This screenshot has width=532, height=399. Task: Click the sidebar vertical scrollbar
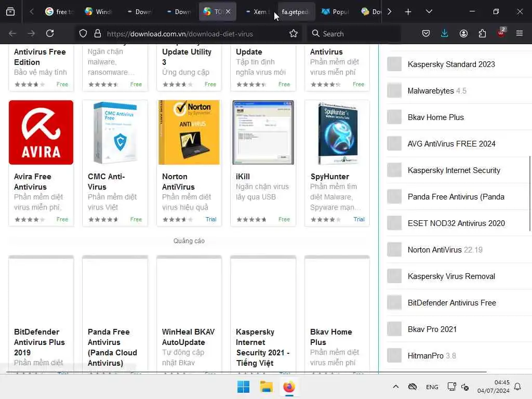[x=529, y=193]
